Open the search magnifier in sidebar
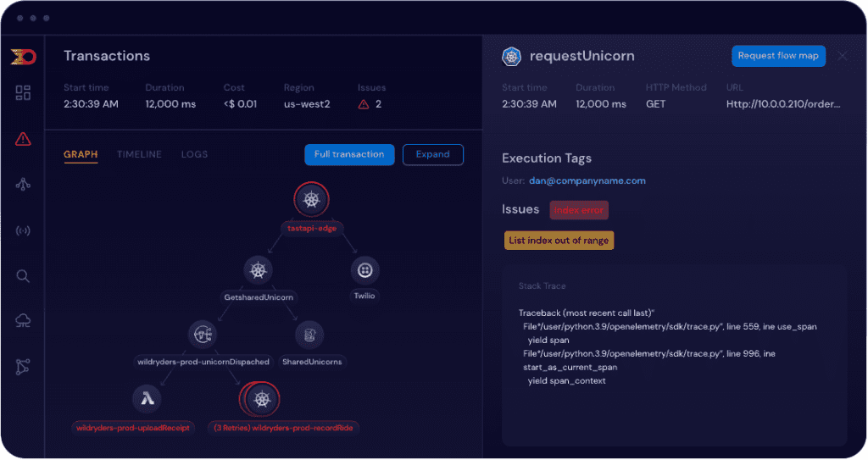868x460 pixels. (x=23, y=275)
